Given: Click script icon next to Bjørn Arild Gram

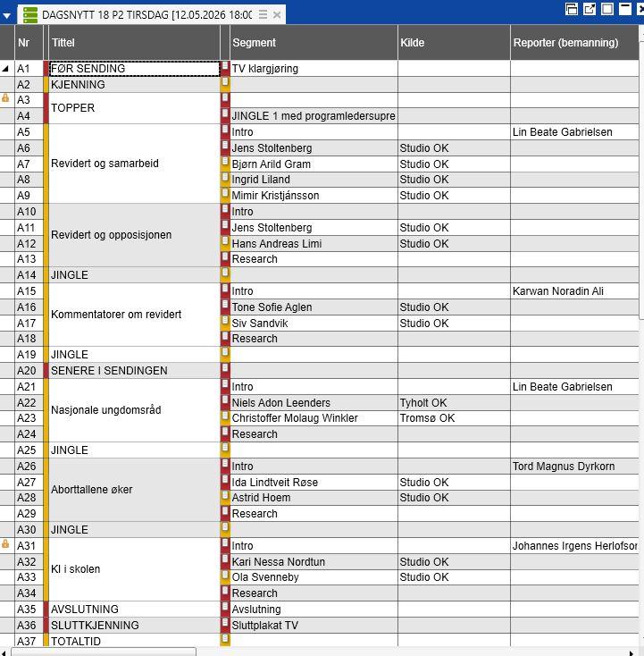Looking at the screenshot, I should [225, 162].
